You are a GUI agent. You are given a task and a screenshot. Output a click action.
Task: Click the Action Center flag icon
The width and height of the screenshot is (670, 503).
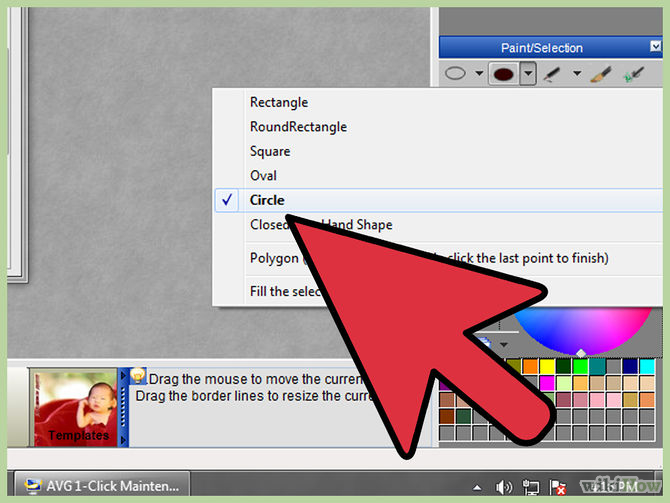tap(558, 487)
